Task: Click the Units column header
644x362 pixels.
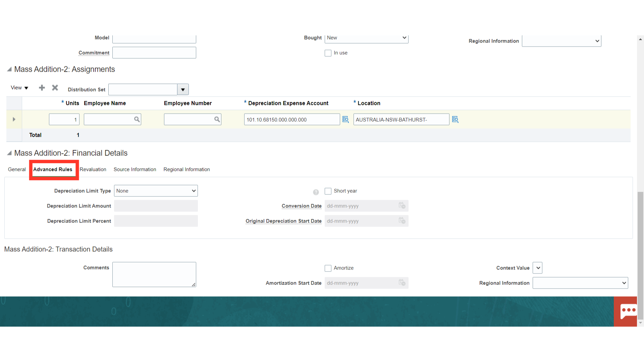Action: point(72,103)
